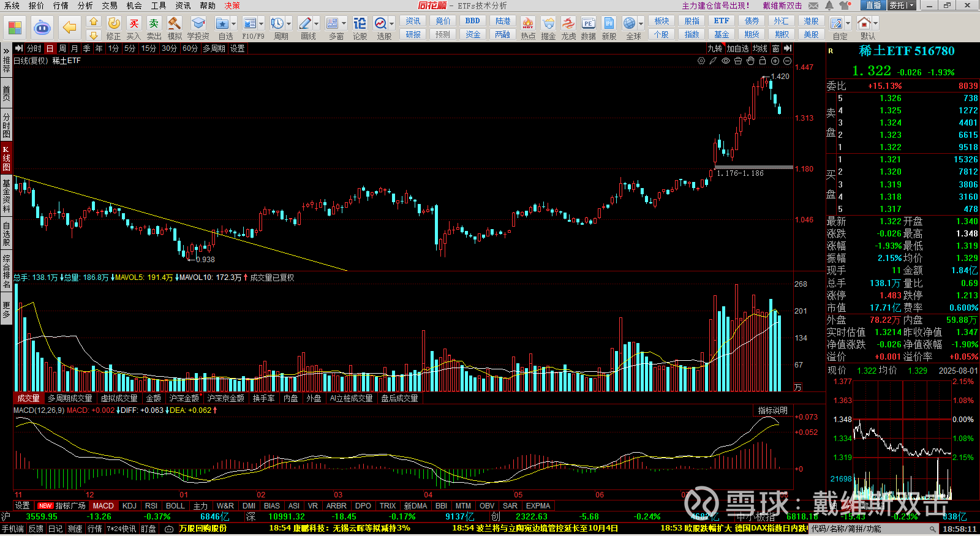Select the chart brush pen icon
The image size is (980, 536).
(x=714, y=61)
